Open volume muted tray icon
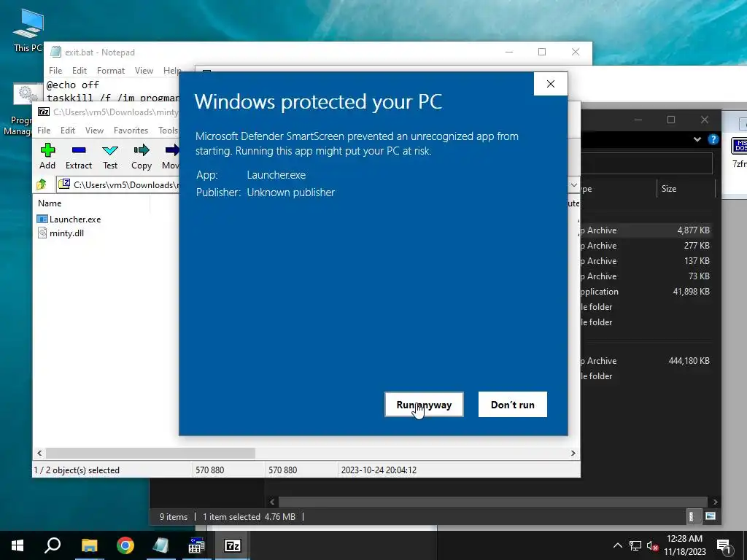 click(653, 545)
